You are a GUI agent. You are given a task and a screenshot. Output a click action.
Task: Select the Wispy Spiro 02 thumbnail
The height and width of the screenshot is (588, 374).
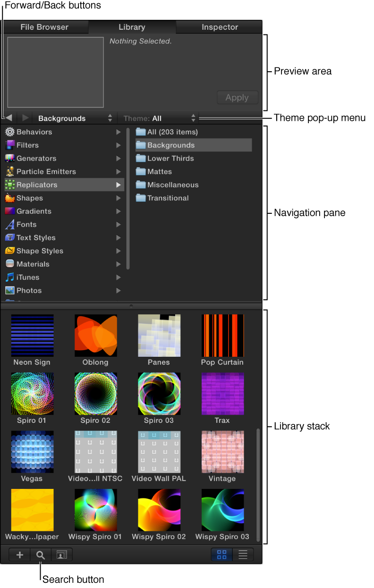click(x=159, y=510)
